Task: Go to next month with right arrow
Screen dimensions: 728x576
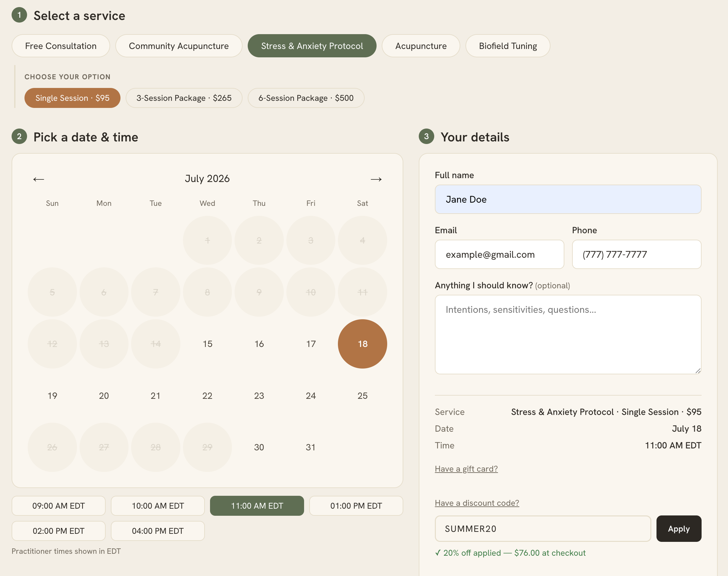Action: 376,179
